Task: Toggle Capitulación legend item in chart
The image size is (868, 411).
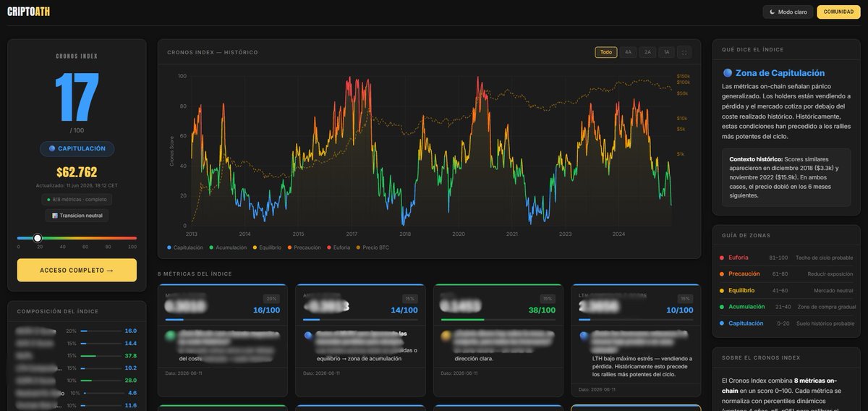Action: pos(184,247)
